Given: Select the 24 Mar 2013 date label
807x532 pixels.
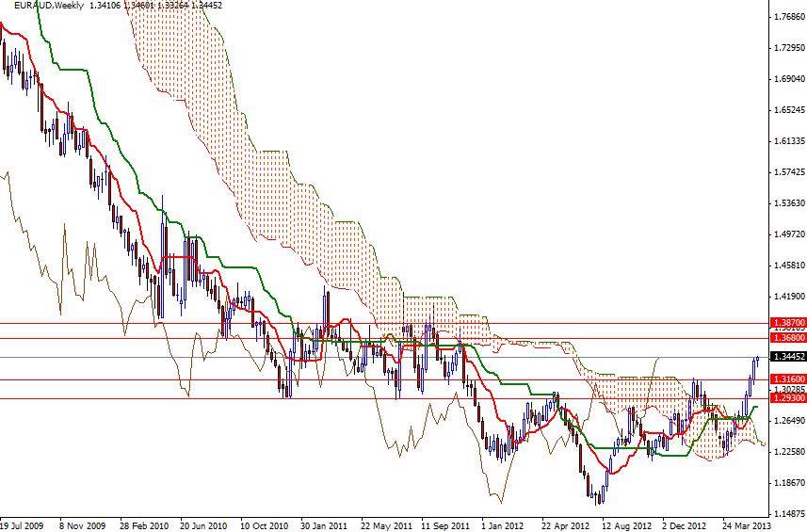Looking at the screenshot, I should 747,525.
